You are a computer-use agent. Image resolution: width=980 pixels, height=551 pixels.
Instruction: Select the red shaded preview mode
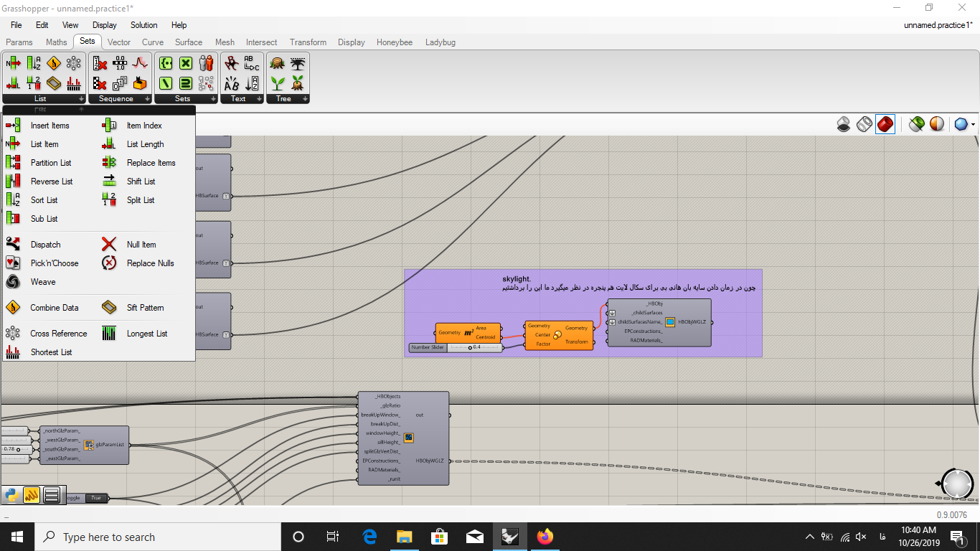click(x=885, y=124)
